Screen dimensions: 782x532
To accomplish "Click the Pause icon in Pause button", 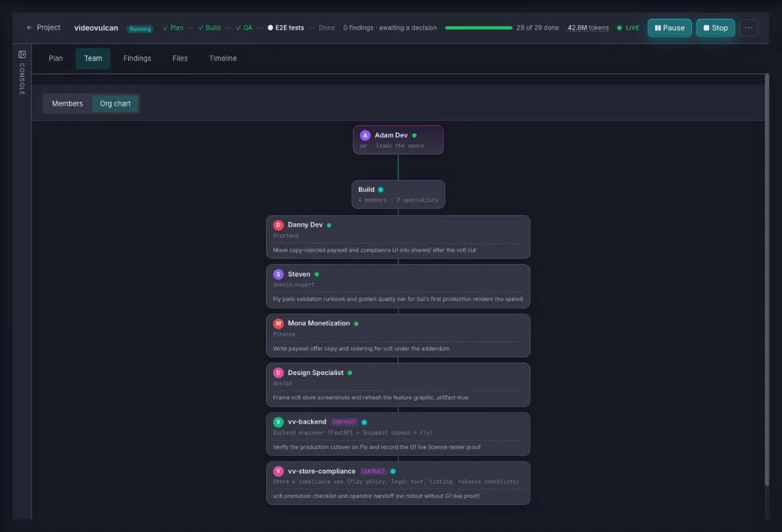I will 657,28.
